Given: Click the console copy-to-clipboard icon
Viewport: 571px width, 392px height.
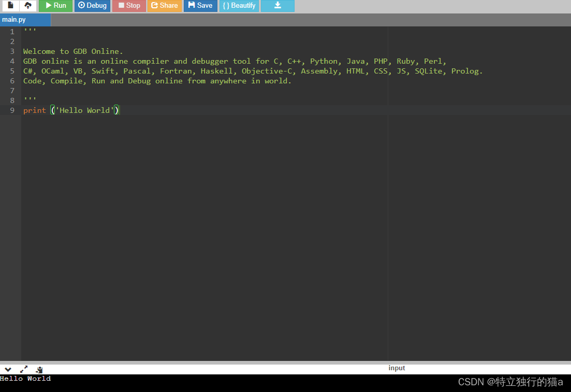Looking at the screenshot, I should tap(39, 369).
